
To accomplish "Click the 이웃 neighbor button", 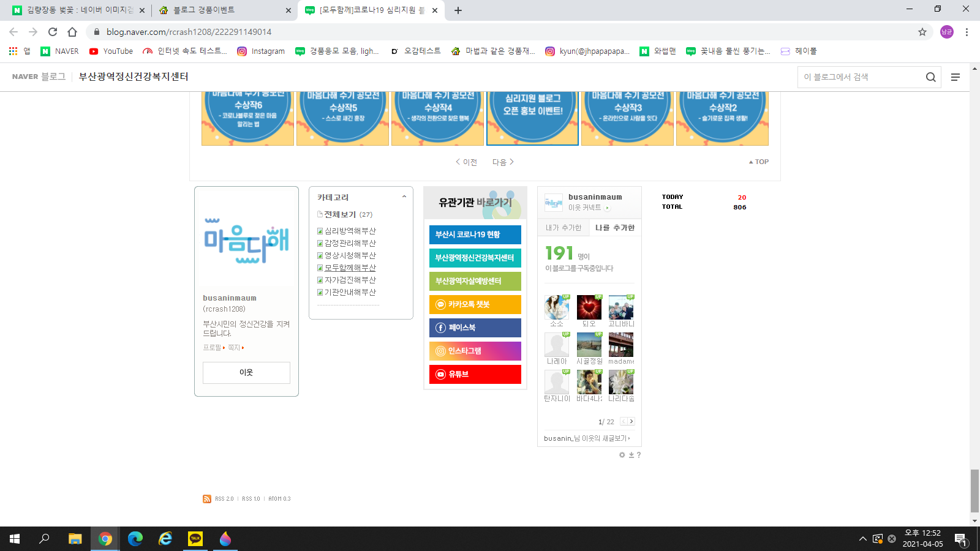I will (246, 372).
